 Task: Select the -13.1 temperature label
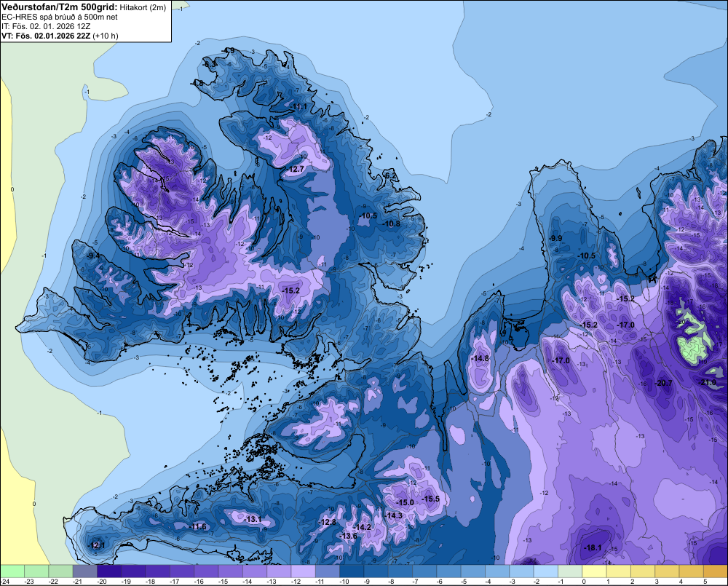click(x=253, y=519)
